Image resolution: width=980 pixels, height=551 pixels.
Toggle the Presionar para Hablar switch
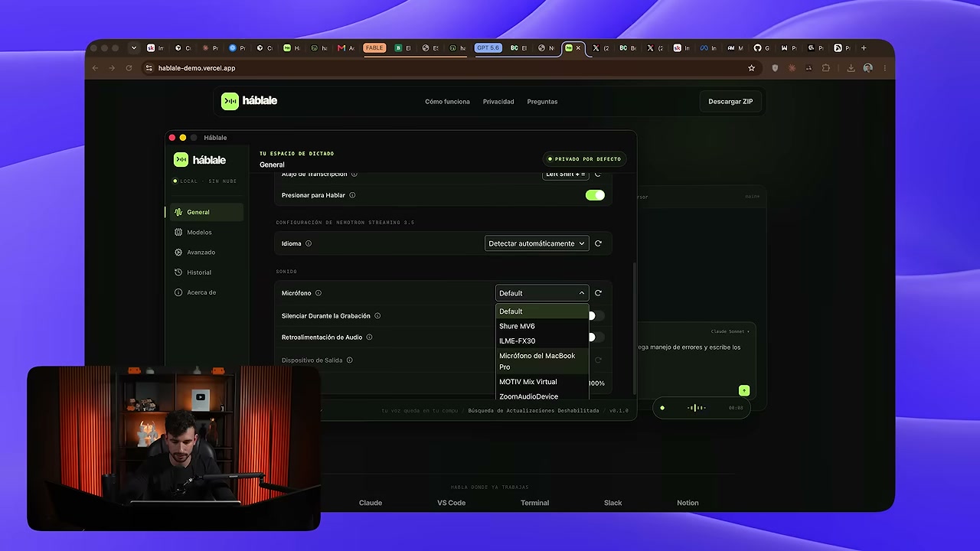(x=595, y=195)
